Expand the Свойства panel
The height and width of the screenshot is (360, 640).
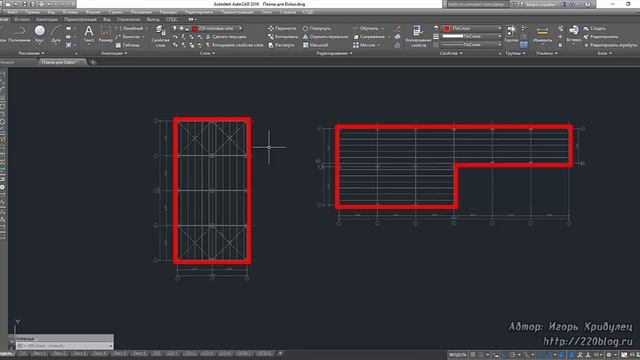pos(451,53)
